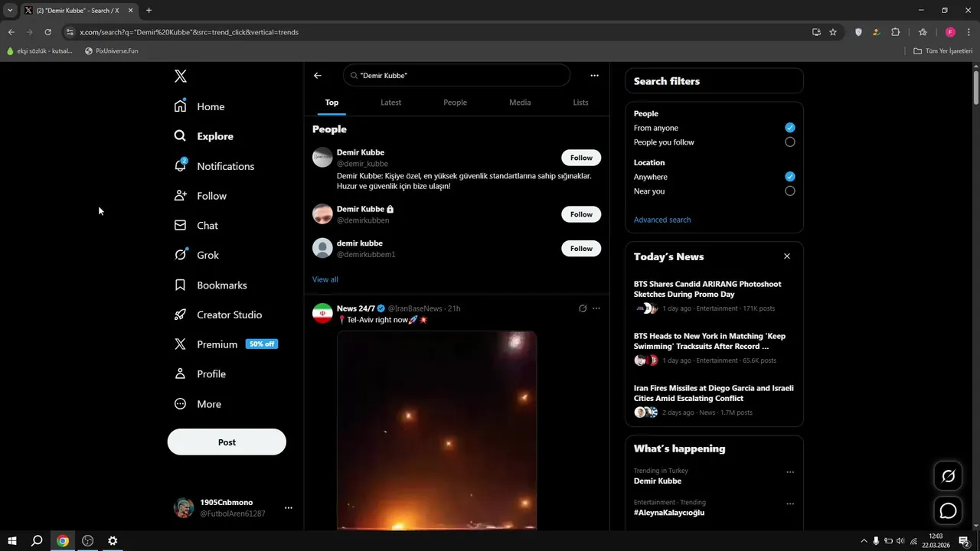This screenshot has width=980, height=551.
Task: Open Explore from the sidebar
Action: pos(204,136)
